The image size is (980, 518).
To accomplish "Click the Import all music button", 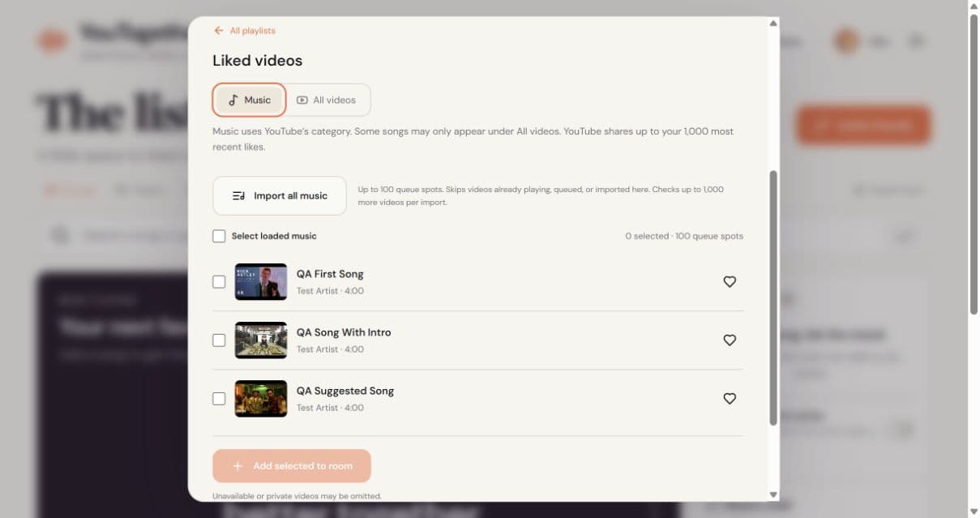I will coord(280,196).
